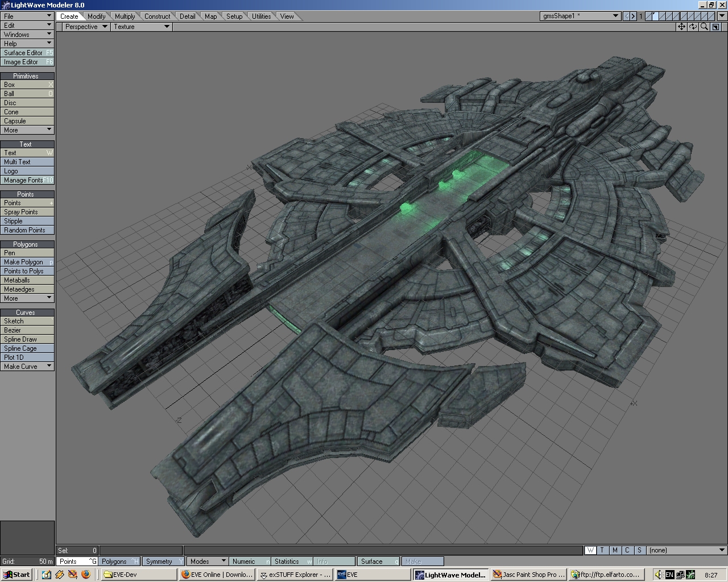Expand the Modes dropdown
This screenshot has height=582, width=728.
(x=208, y=562)
